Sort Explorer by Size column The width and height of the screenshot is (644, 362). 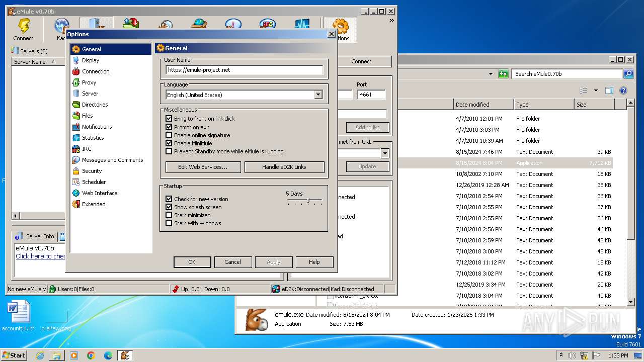click(x=594, y=105)
